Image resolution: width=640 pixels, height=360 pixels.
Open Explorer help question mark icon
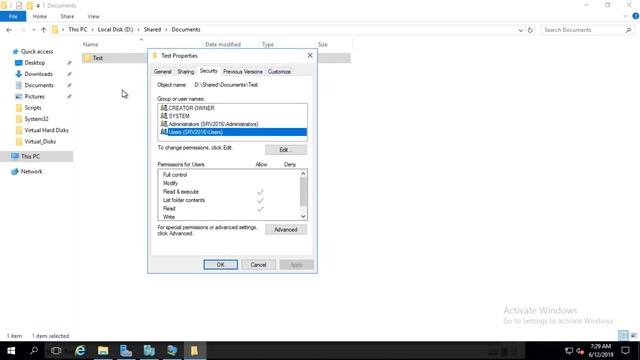[636, 16]
